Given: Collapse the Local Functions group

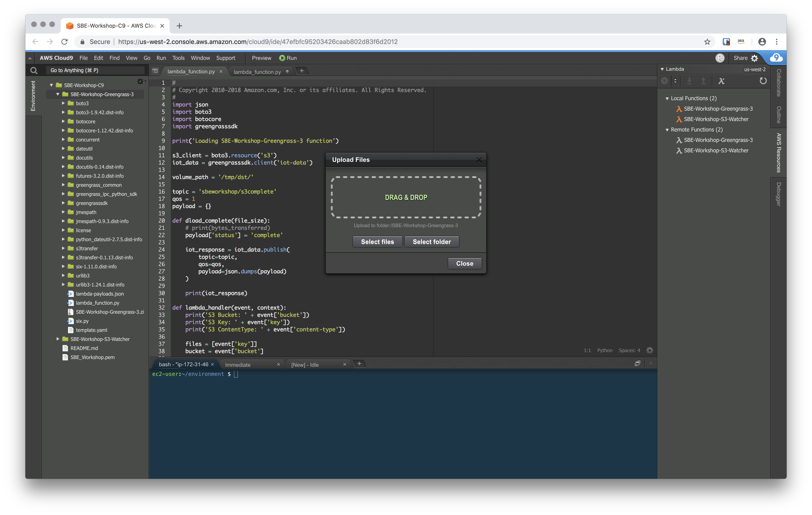Looking at the screenshot, I should pos(667,99).
